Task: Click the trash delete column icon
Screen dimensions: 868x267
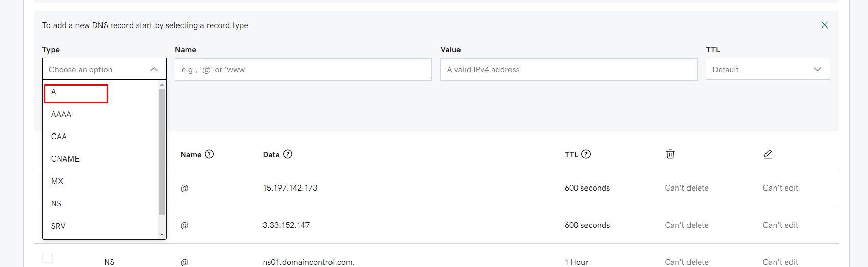Action: point(670,154)
